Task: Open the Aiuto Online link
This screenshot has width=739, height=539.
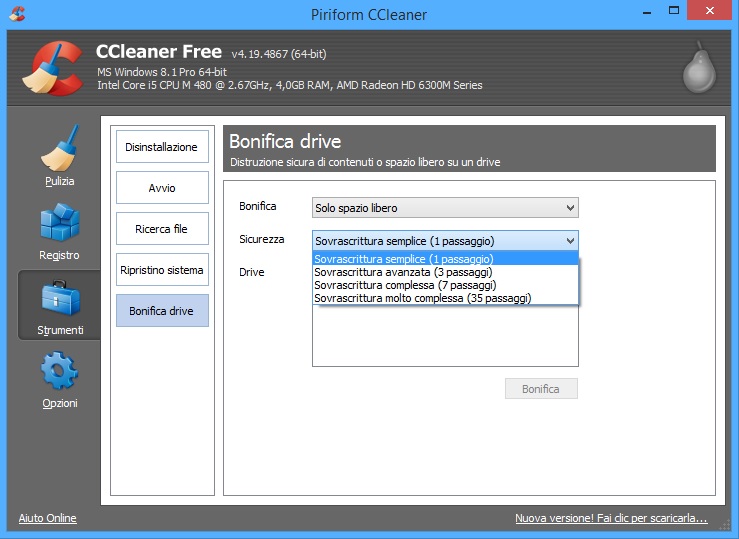Action: coord(48,518)
